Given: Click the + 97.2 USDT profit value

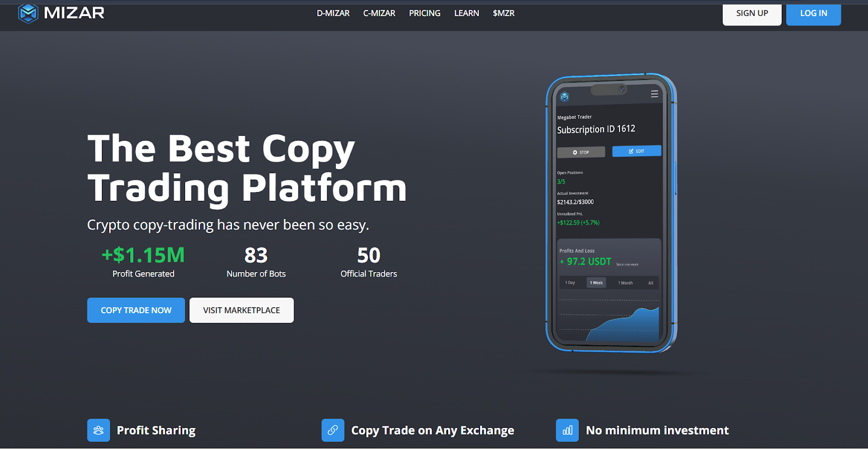Looking at the screenshot, I should tap(585, 262).
